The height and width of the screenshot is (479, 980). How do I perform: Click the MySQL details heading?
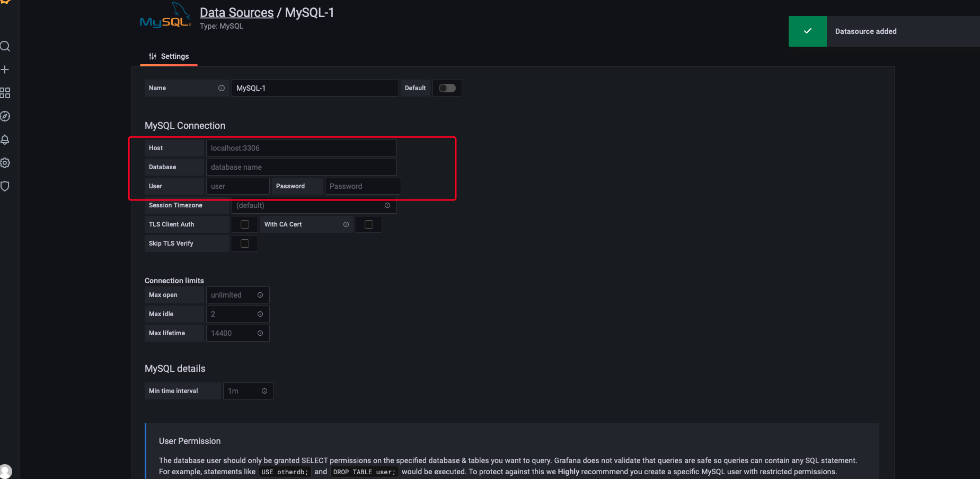tap(175, 369)
